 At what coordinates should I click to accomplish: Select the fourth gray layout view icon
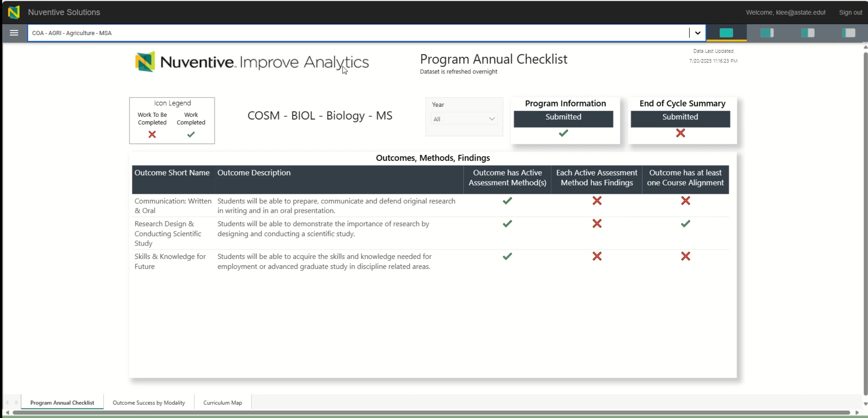point(849,33)
